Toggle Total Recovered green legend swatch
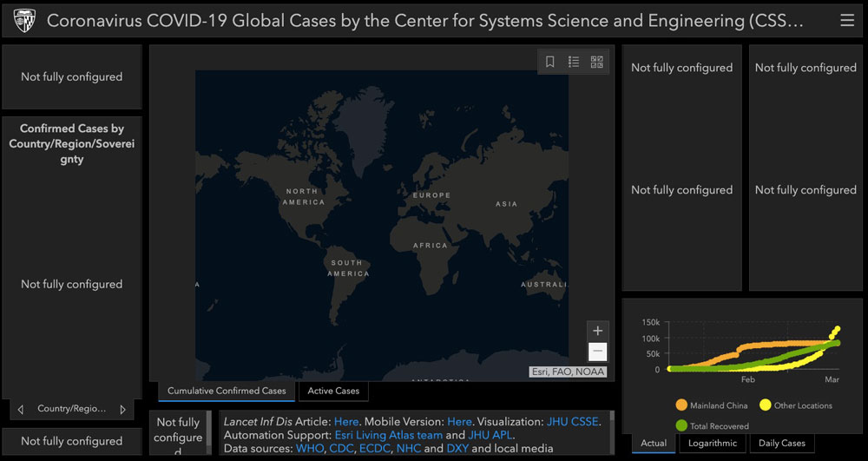 (681, 426)
